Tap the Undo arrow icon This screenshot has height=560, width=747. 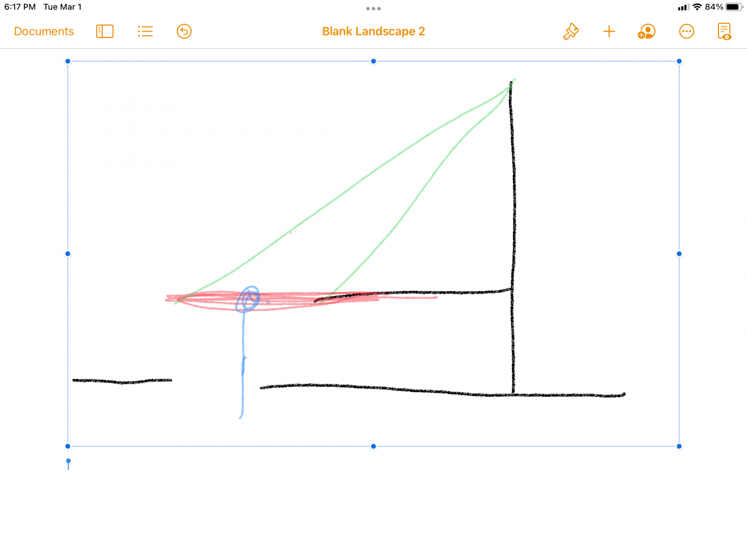(x=184, y=31)
